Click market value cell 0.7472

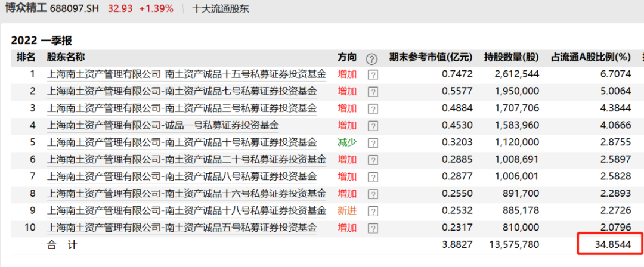pos(457,74)
